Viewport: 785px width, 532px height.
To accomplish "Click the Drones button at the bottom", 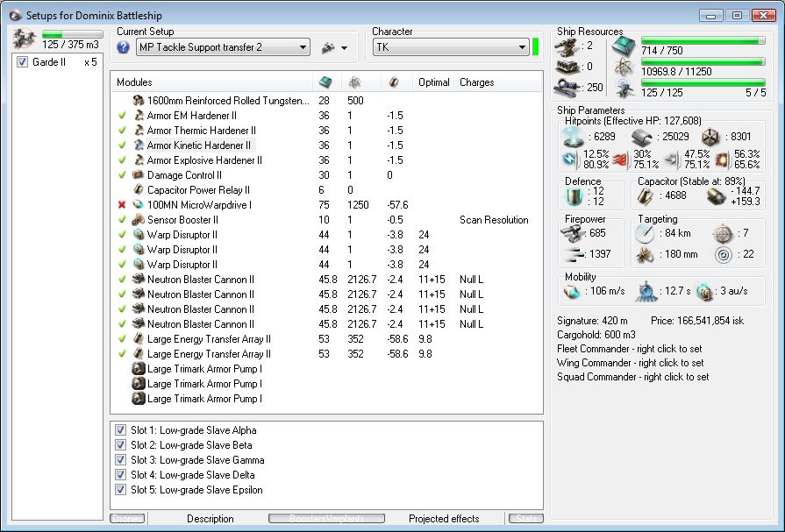I will tap(127, 519).
